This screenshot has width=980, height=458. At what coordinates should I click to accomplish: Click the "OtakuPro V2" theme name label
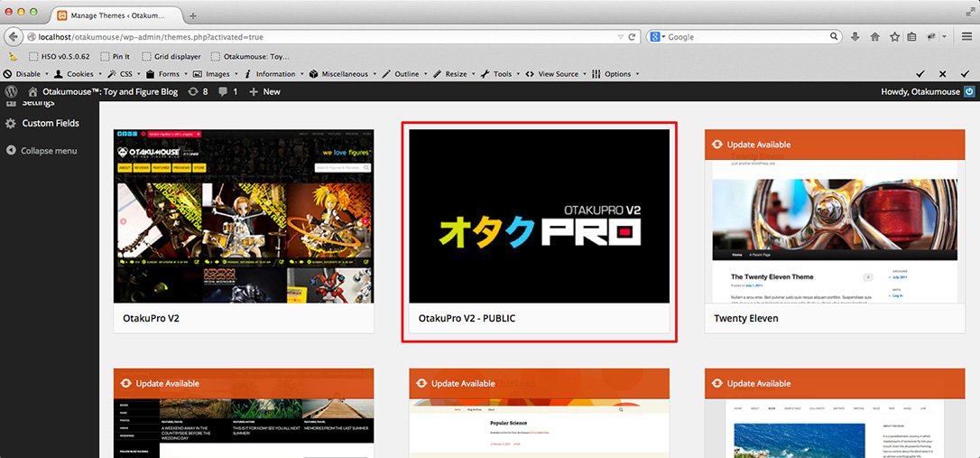click(x=152, y=319)
